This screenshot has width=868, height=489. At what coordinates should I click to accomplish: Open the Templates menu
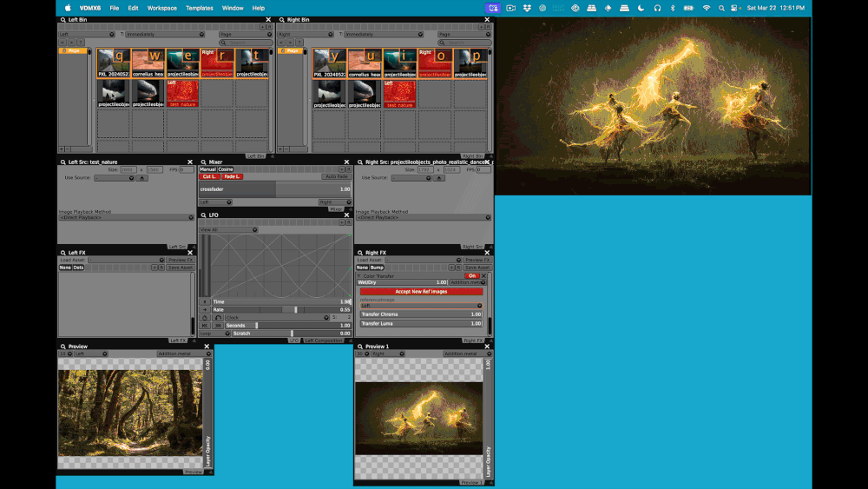click(x=200, y=9)
